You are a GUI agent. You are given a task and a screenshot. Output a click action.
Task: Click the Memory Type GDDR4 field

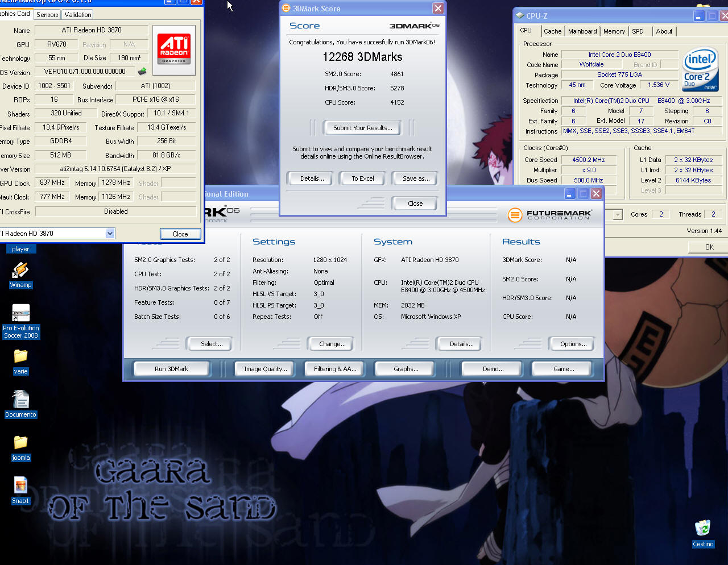point(61,141)
